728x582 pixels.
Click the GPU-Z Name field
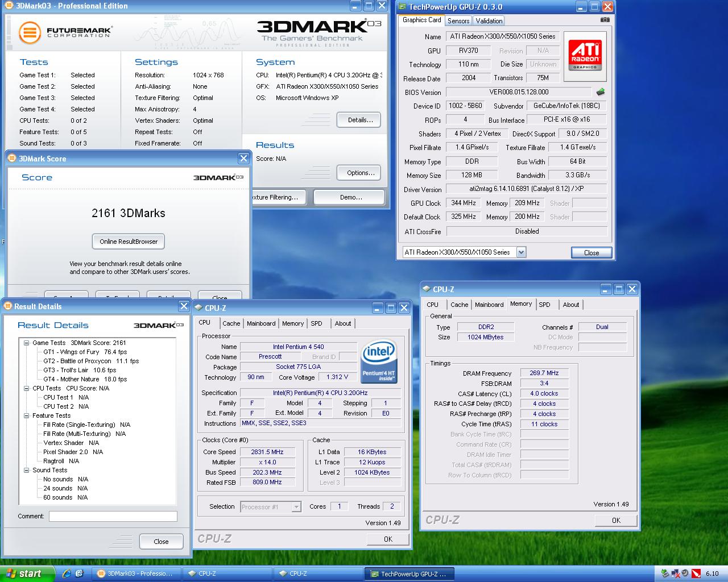click(x=503, y=36)
